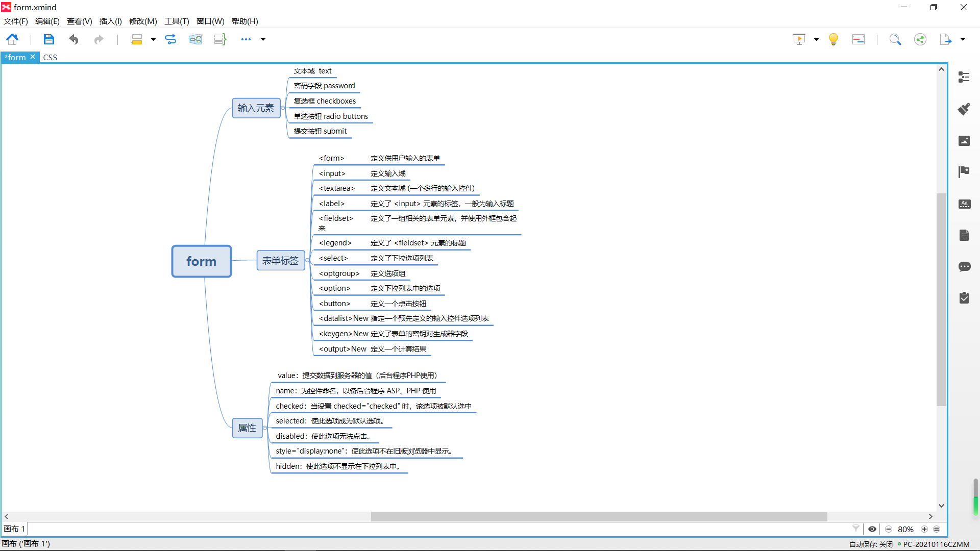Viewport: 980px width, 551px height.
Task: Select the 表单标签 topic node
Action: click(x=280, y=261)
